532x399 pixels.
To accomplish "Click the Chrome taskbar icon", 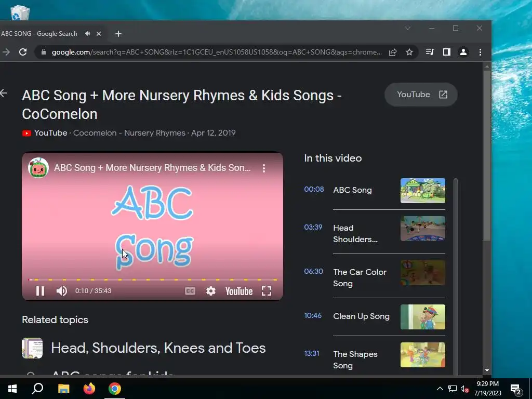I will point(115,389).
